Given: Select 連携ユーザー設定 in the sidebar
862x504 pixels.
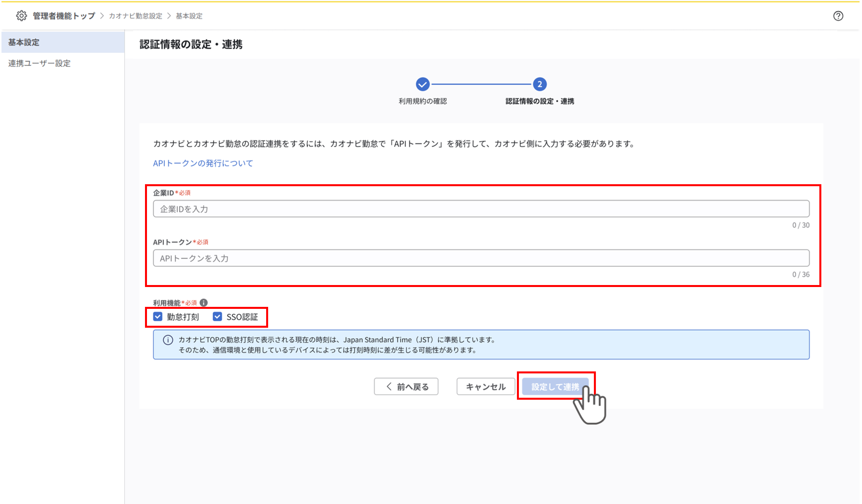Looking at the screenshot, I should point(39,63).
